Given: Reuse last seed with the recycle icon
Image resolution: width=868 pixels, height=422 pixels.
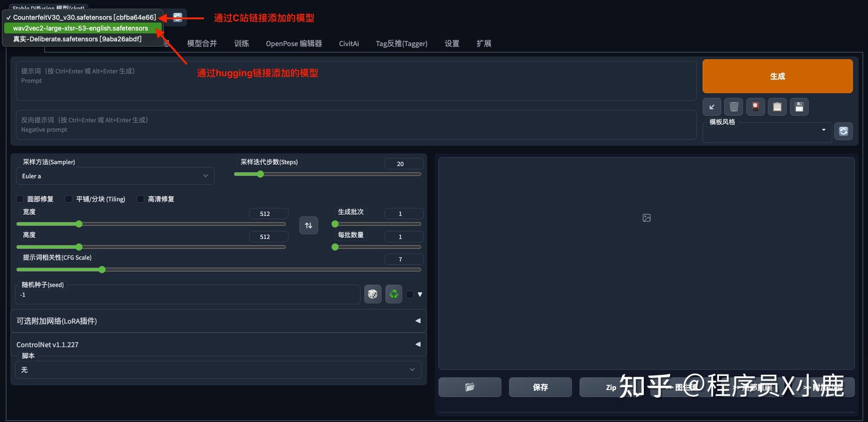Looking at the screenshot, I should pos(394,294).
